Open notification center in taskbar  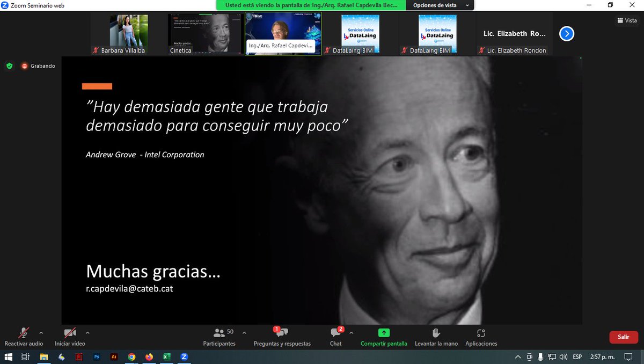point(628,356)
